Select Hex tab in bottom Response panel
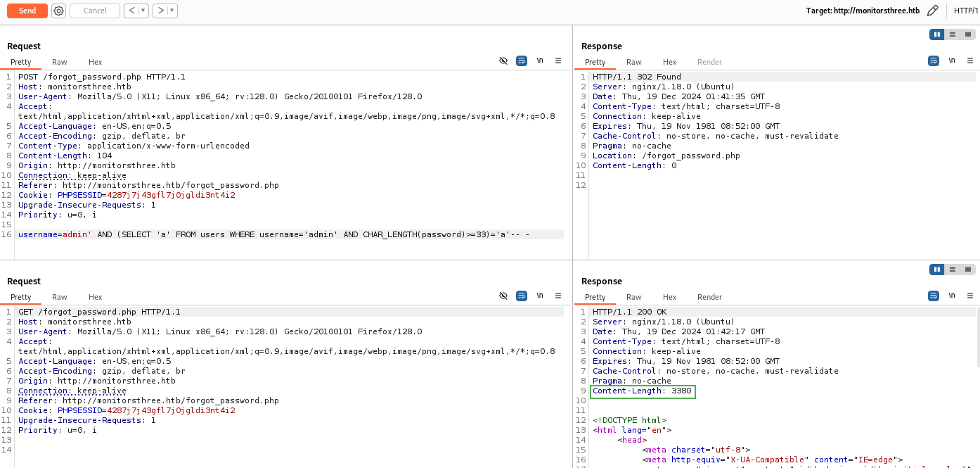Viewport: 980px width, 468px height. (x=670, y=297)
